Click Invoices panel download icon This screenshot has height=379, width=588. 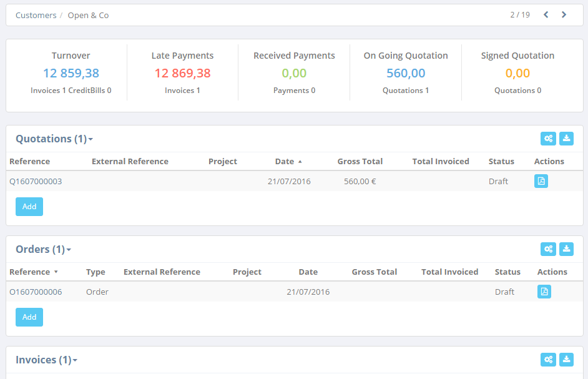tap(566, 360)
